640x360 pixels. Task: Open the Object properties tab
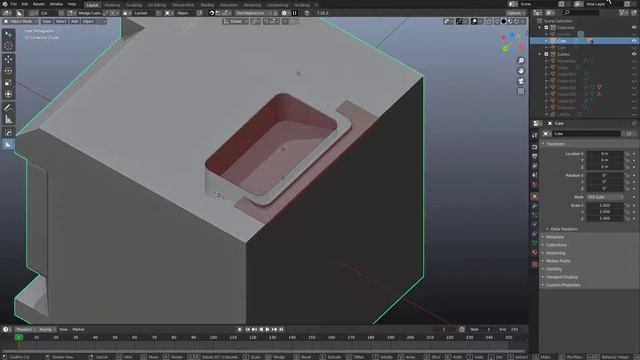pyautogui.click(x=534, y=196)
